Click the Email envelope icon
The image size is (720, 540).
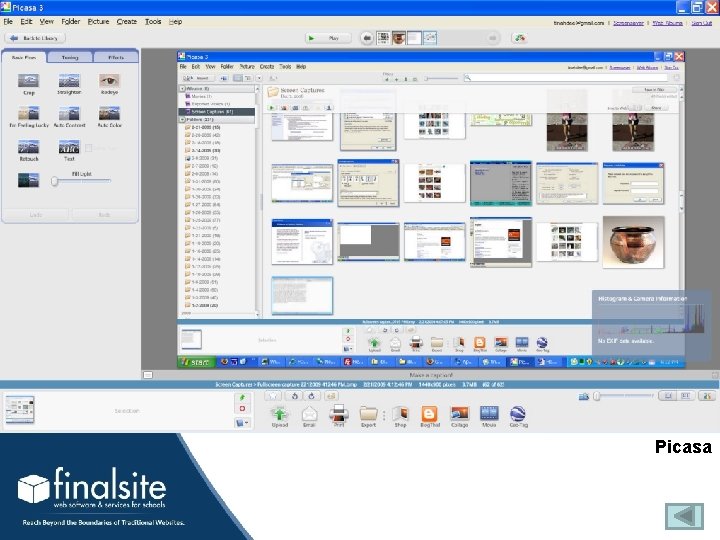[x=309, y=414]
